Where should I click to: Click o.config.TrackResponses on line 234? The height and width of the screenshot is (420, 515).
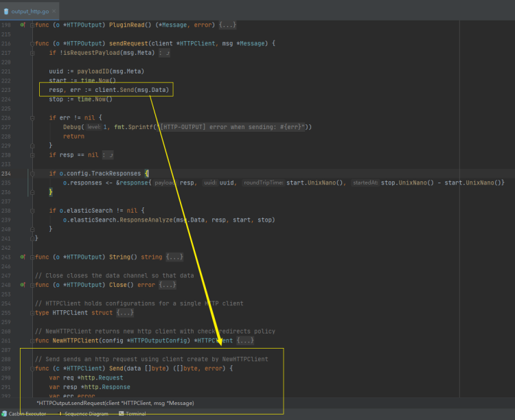pyautogui.click(x=100, y=174)
